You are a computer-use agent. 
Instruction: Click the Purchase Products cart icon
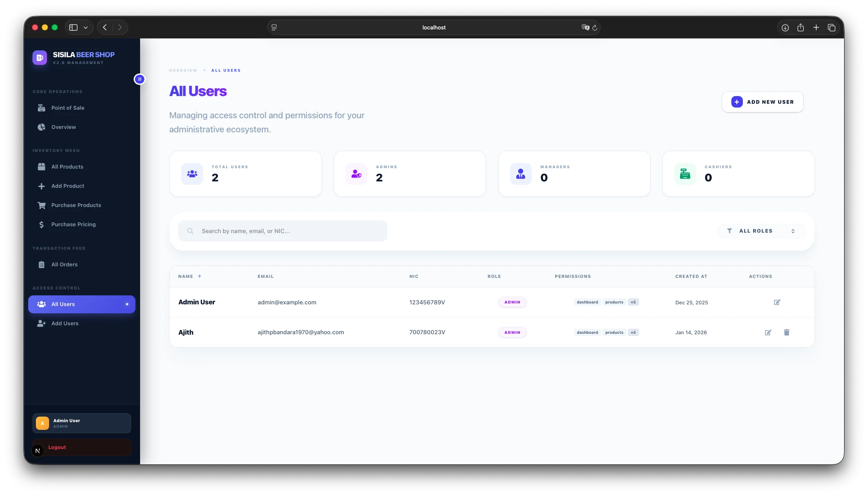coord(41,205)
